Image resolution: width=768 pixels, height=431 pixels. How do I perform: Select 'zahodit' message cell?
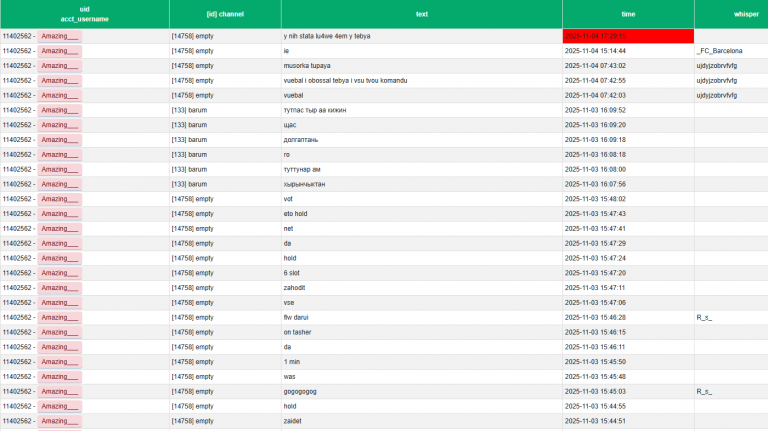pyautogui.click(x=297, y=288)
